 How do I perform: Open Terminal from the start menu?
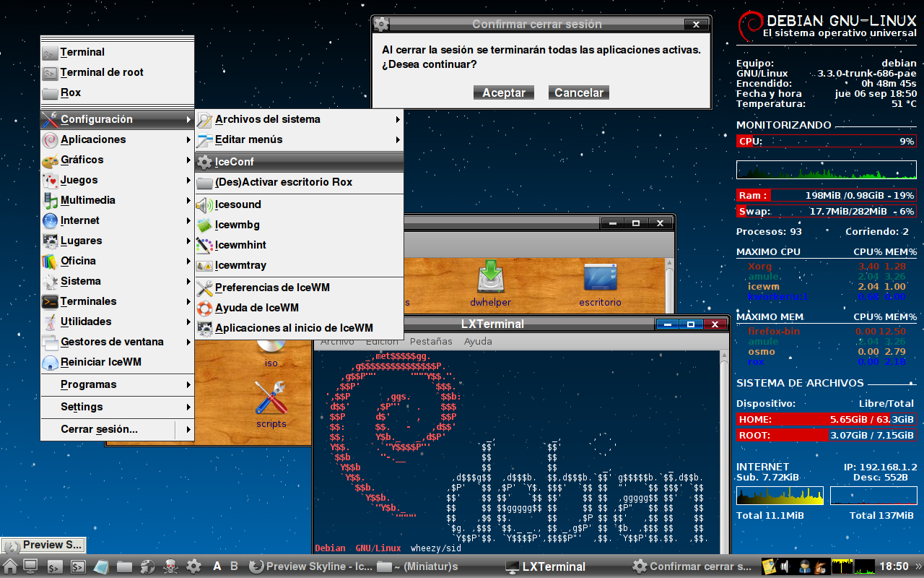117,52
